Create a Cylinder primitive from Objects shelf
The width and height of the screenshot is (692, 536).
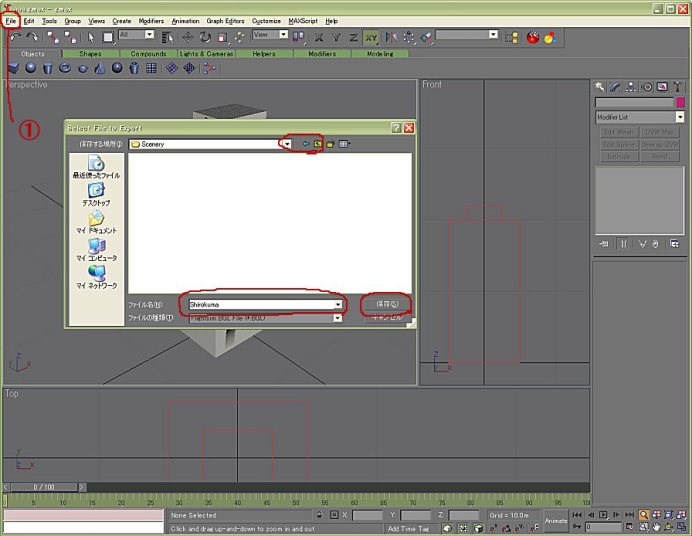[48, 68]
